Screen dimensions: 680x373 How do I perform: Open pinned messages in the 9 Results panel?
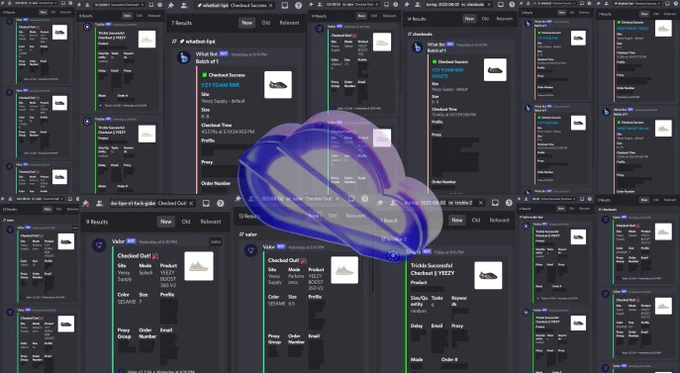(85, 203)
